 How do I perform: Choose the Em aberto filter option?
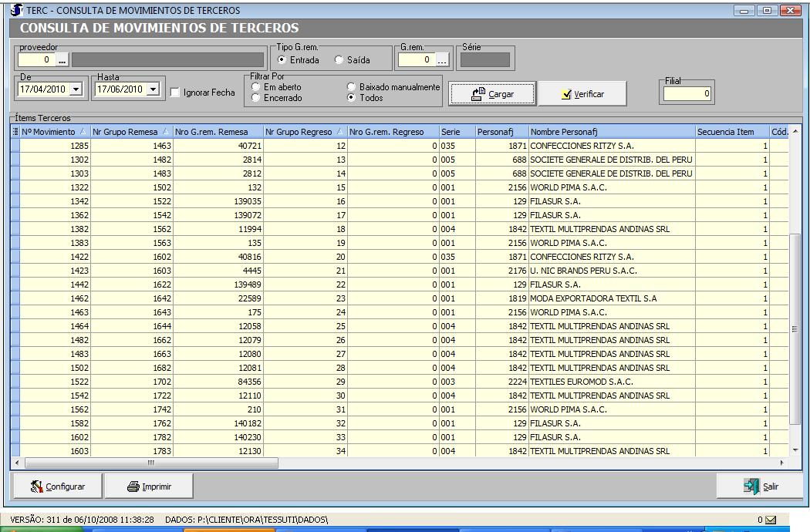[x=256, y=88]
